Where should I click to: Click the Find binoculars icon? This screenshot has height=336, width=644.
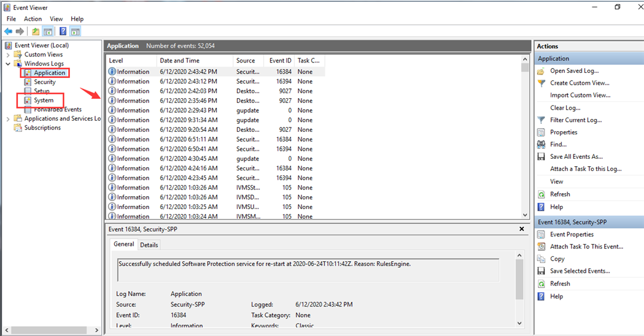(541, 145)
